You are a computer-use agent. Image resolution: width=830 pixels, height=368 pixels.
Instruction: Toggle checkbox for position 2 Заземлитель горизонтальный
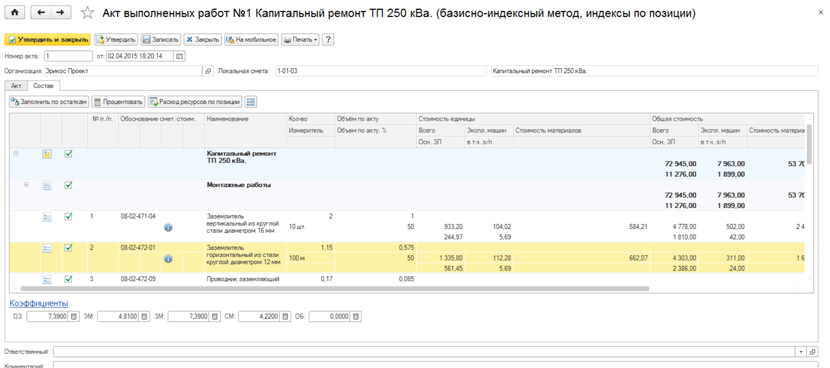(x=68, y=248)
